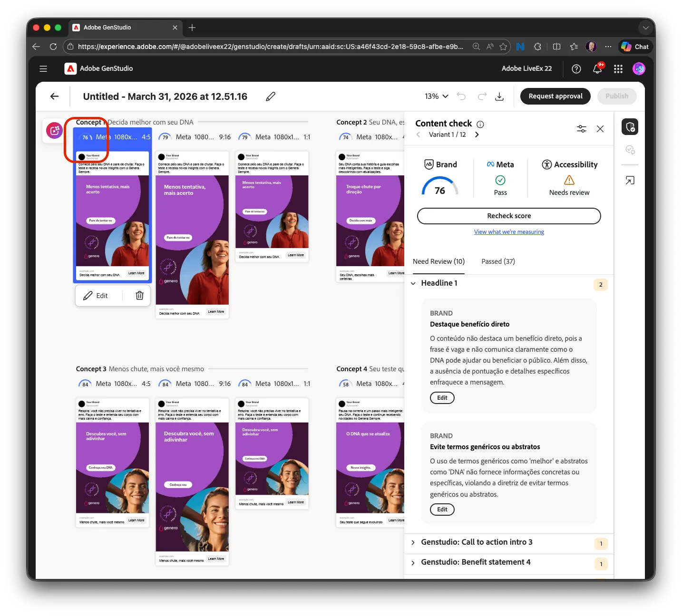Open the Content check filter settings icon
Viewport: 682px width, 616px height.
pyautogui.click(x=581, y=129)
